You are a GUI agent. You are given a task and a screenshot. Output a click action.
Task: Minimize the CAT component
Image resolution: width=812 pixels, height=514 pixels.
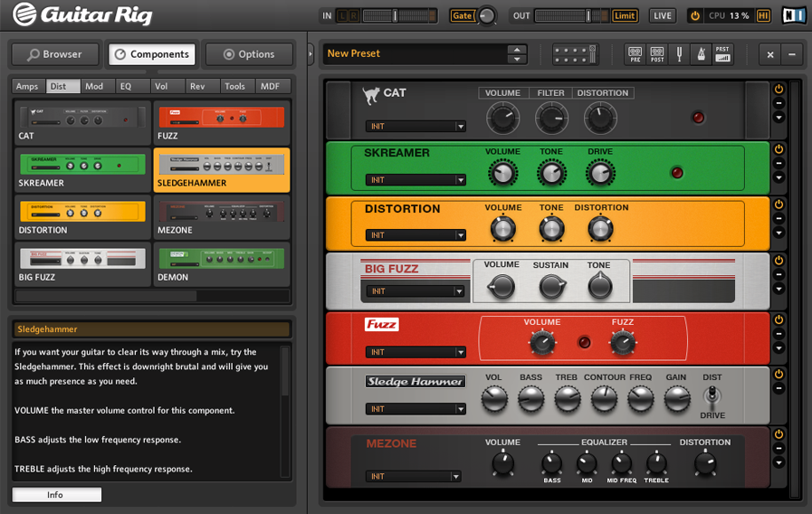tap(779, 103)
